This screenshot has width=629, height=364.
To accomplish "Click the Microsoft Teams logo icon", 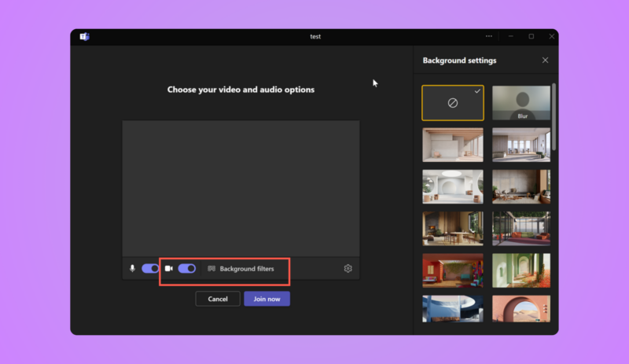I will pyautogui.click(x=84, y=36).
